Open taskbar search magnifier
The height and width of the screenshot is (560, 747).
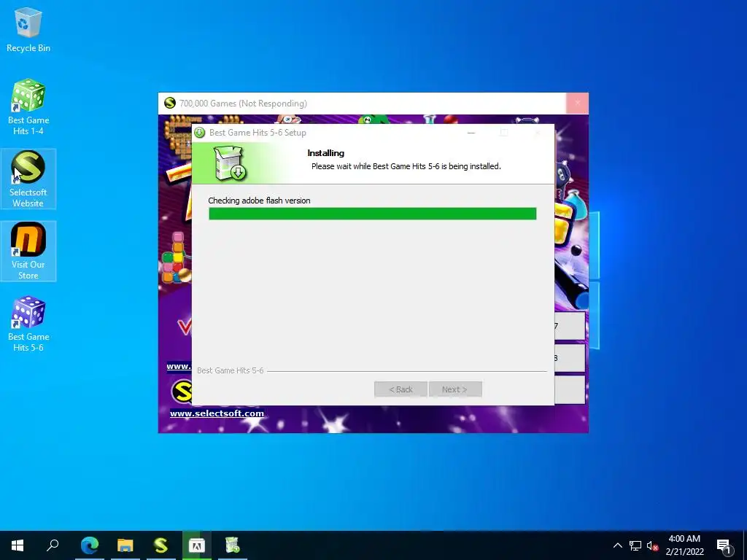click(x=53, y=545)
